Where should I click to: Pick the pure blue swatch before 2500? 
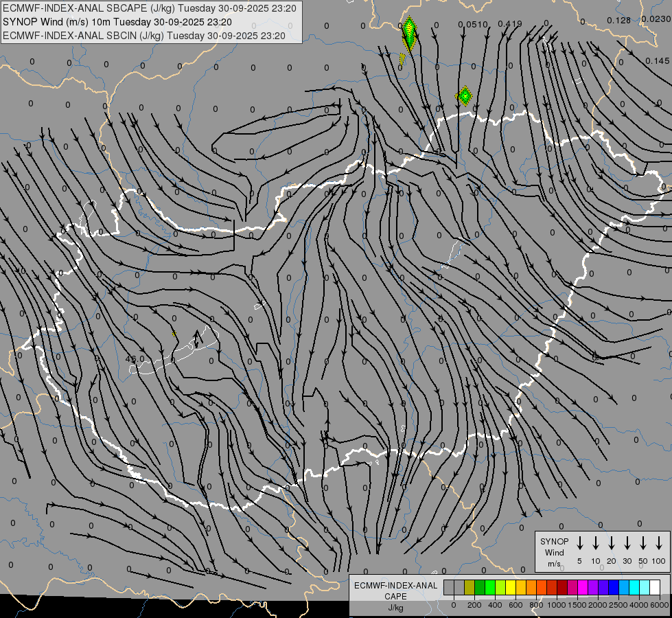point(614,588)
